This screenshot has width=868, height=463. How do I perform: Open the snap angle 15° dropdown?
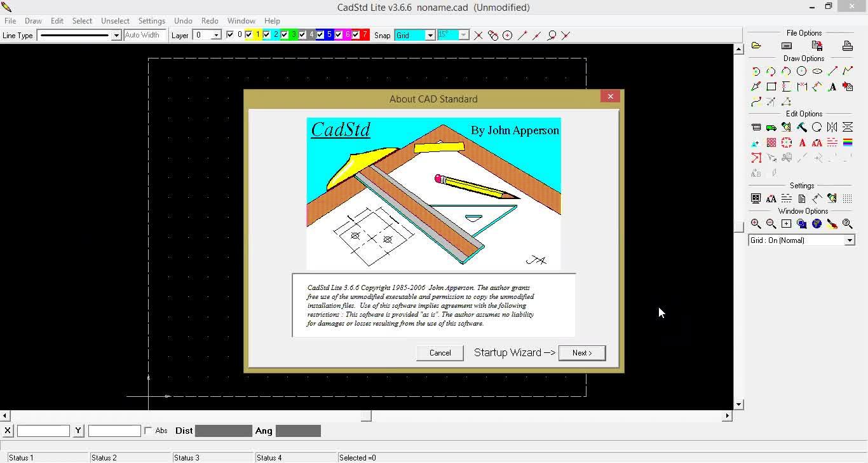(x=464, y=36)
